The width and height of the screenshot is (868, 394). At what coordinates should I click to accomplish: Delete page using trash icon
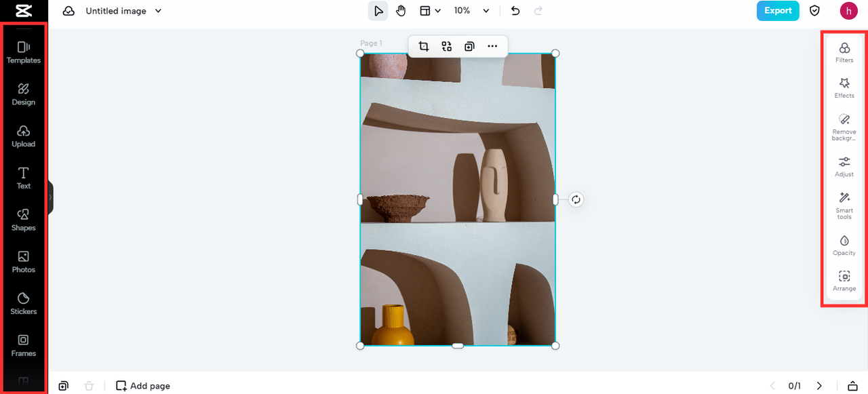pos(89,386)
